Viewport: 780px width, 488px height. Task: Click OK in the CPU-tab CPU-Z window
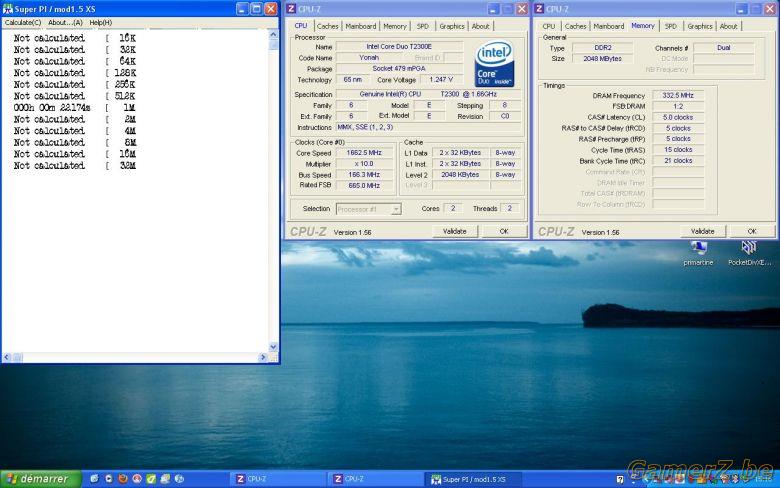click(x=504, y=231)
